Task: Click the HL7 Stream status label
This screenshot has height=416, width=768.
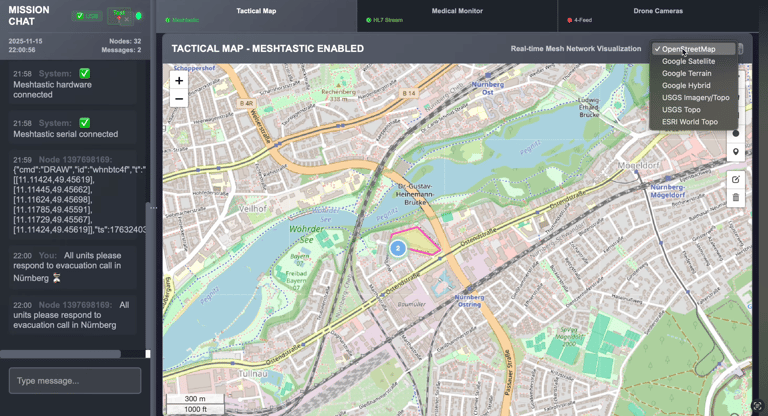Action: point(384,20)
